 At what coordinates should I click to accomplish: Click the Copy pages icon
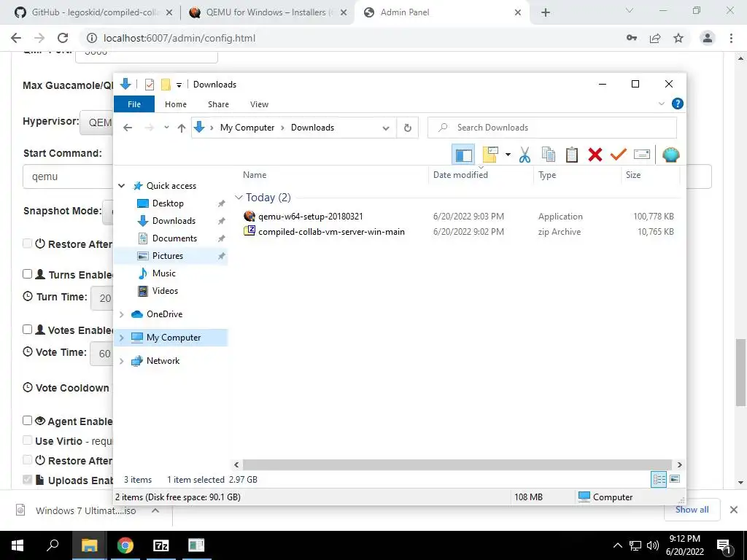point(549,155)
